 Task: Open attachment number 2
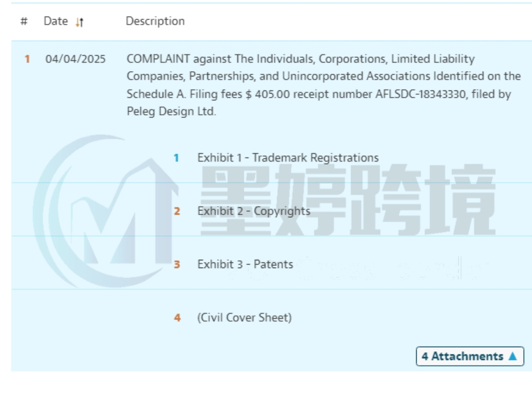pyautogui.click(x=177, y=211)
